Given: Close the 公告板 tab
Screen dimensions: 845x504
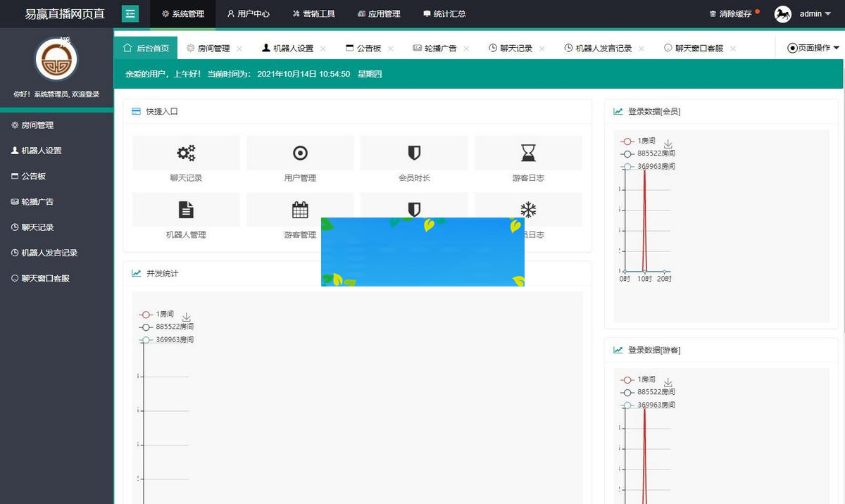Looking at the screenshot, I should tap(392, 48).
